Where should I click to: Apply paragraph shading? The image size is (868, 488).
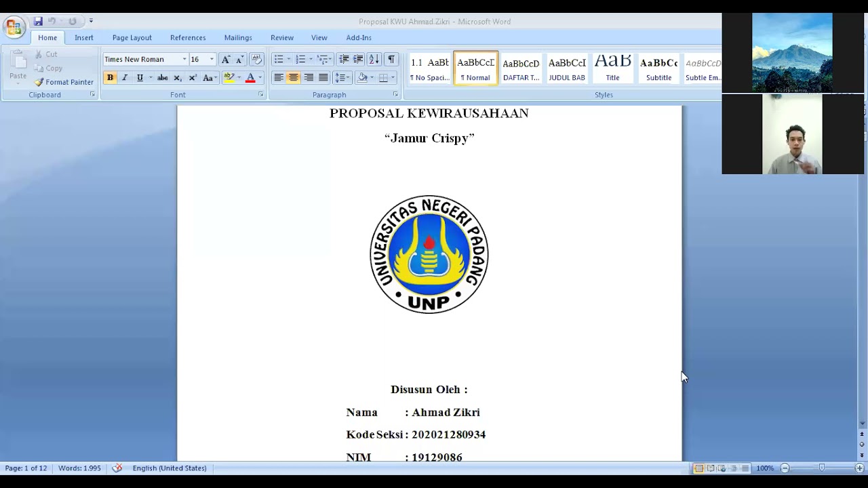[363, 78]
